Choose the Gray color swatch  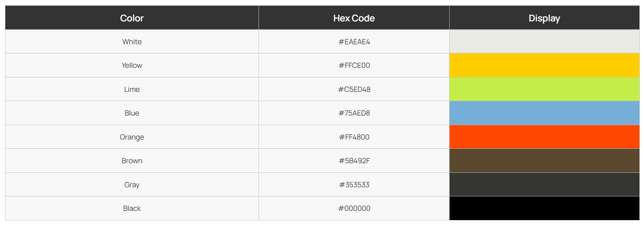544,185
